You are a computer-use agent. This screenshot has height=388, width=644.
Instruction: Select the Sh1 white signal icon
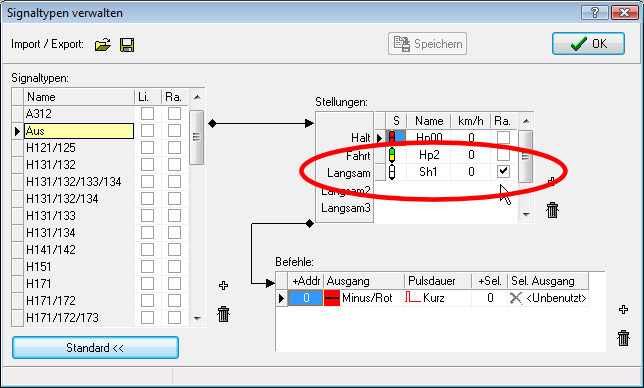click(392, 172)
